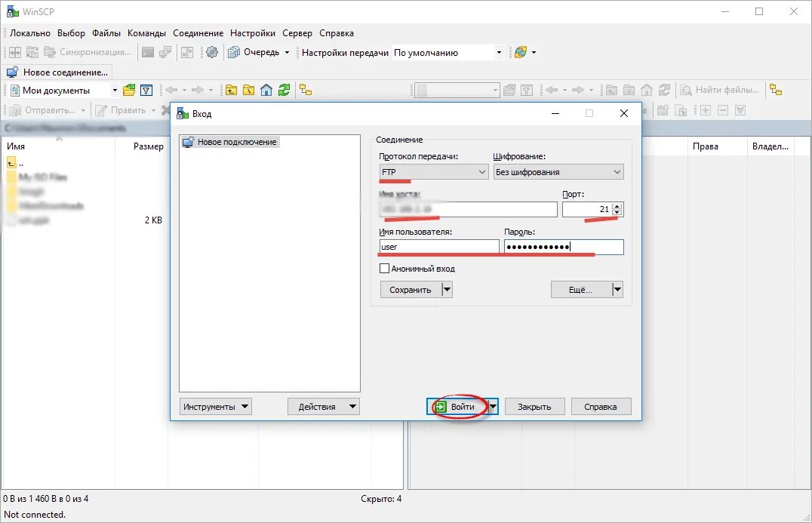Open the 'Файлы' menu
Image resolution: width=812 pixels, height=523 pixels.
pos(106,33)
